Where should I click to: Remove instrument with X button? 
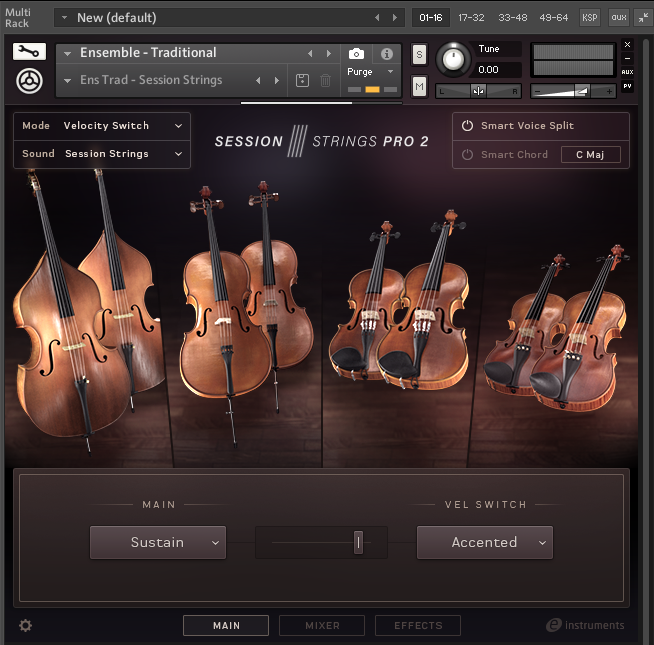[x=627, y=44]
